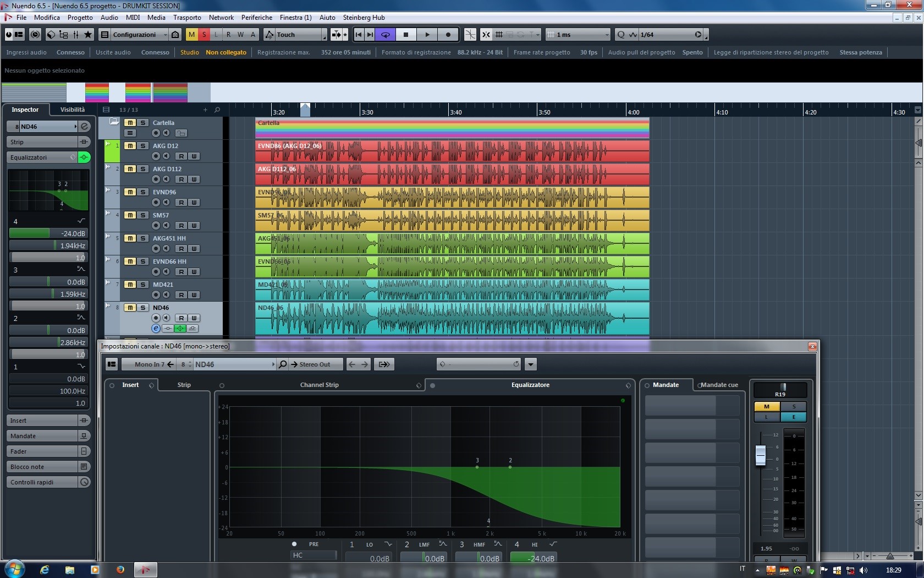Screen dimensions: 924x578
Task: Click the transport Record button
Action: 448,35
